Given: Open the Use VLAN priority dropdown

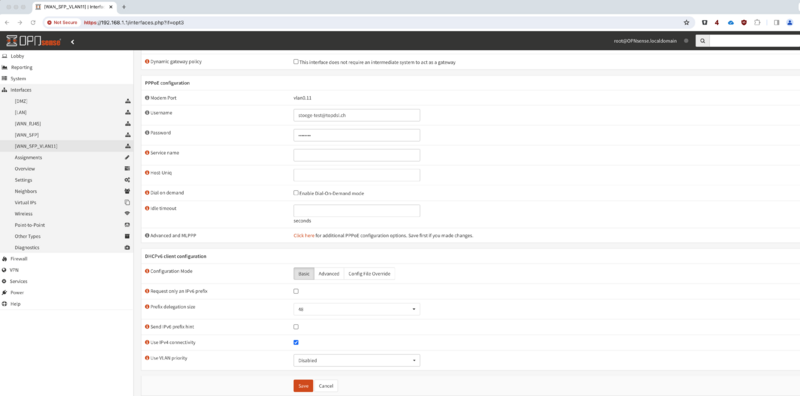Looking at the screenshot, I should click(357, 360).
